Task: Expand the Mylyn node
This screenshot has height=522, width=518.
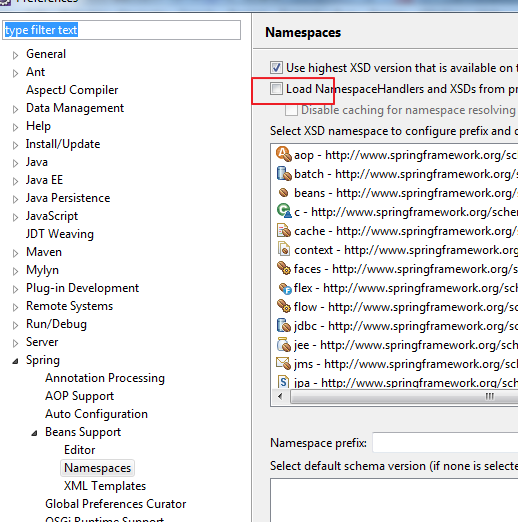Action: click(15, 271)
